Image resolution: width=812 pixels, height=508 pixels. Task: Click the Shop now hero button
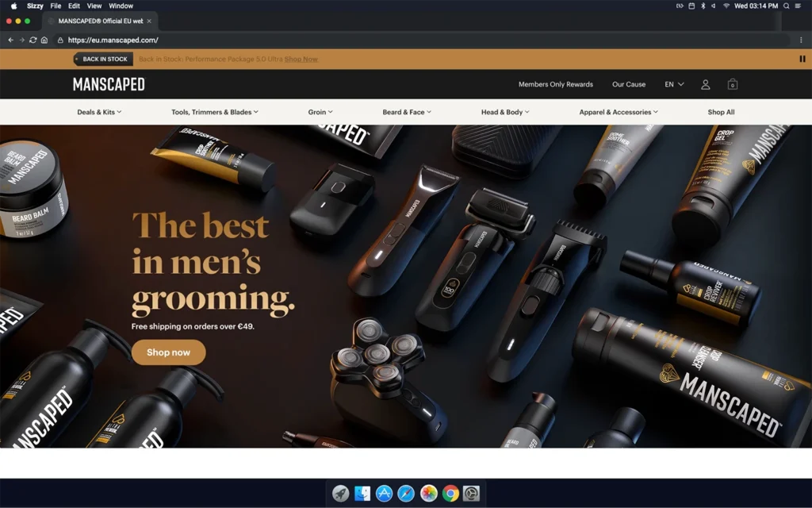tap(168, 352)
